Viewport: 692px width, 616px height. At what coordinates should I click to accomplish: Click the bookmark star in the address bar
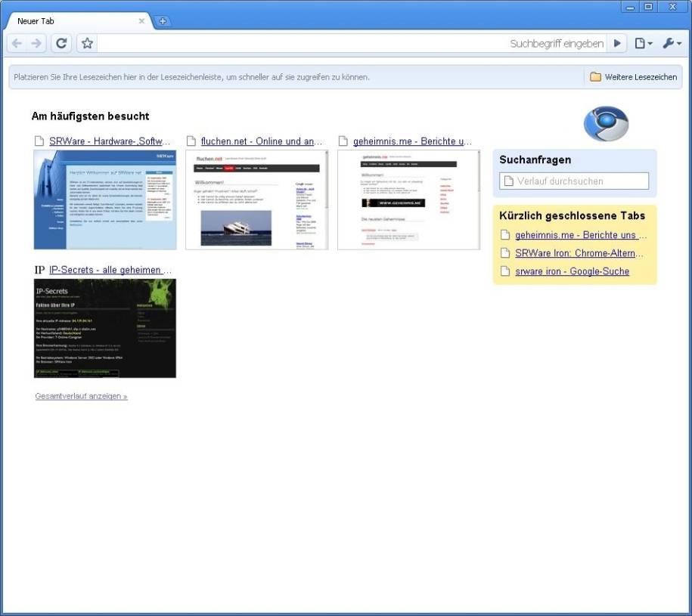tap(86, 43)
